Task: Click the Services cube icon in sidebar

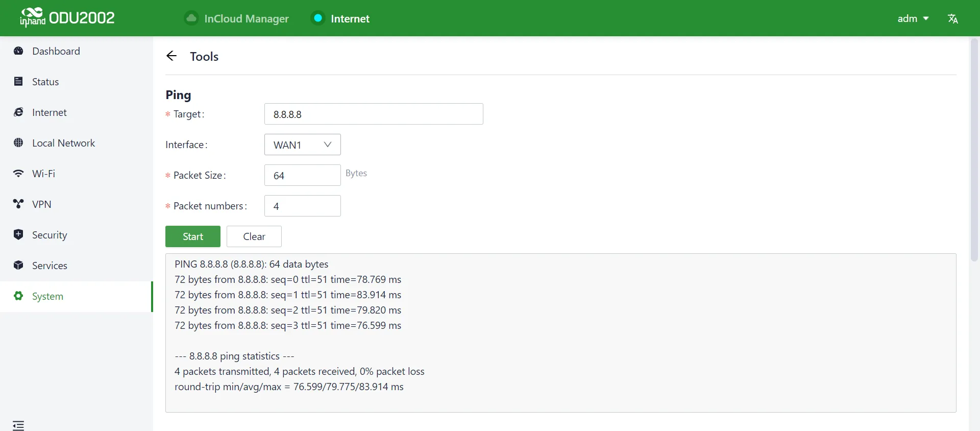Action: click(18, 266)
